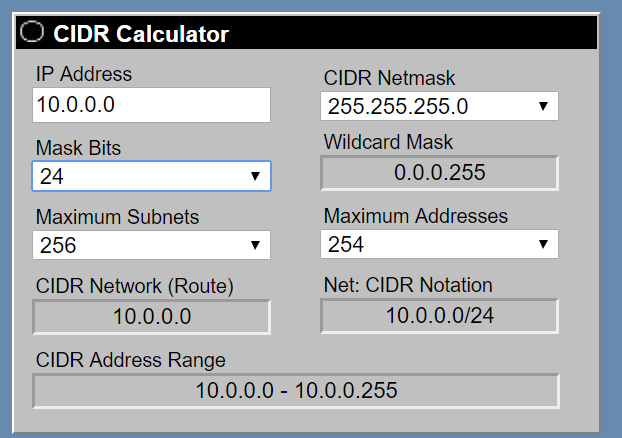Click the "CIDR Address Range" label text

(x=130, y=360)
